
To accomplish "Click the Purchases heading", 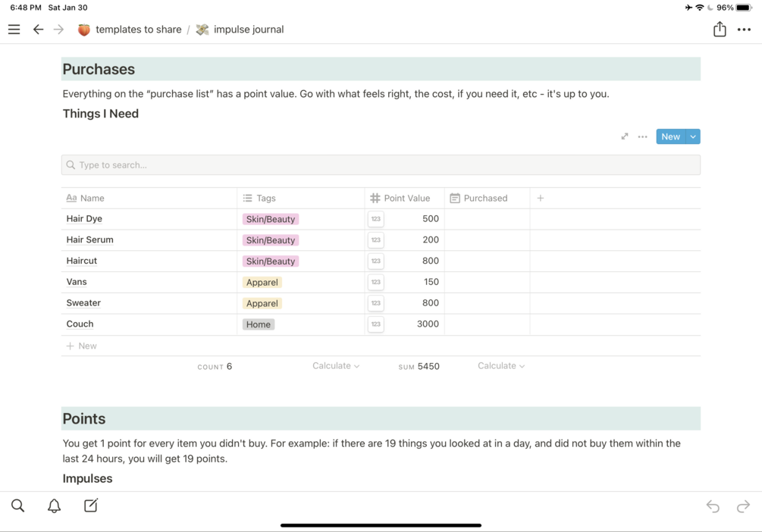I will pyautogui.click(x=99, y=69).
